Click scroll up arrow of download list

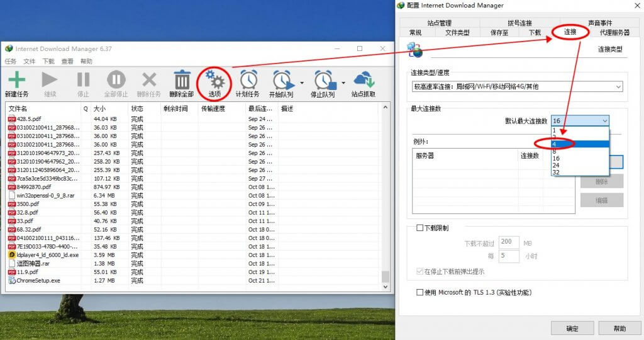point(386,107)
